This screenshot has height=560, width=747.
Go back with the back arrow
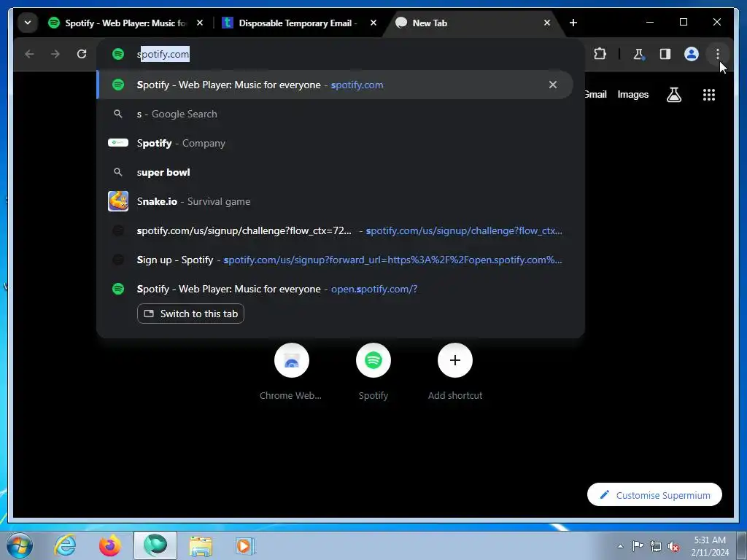tap(29, 54)
